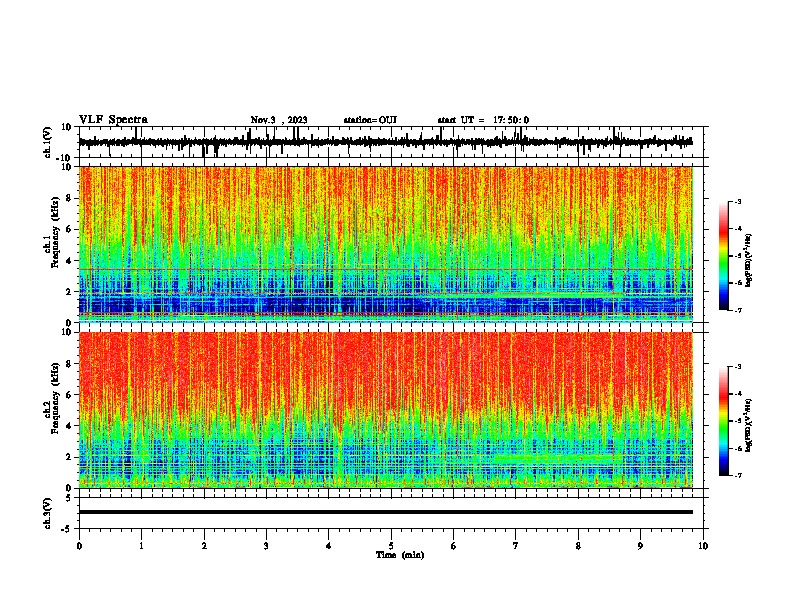Click the "VLF Spectra" plot title
This screenshot has height=612, width=792.
(113, 120)
